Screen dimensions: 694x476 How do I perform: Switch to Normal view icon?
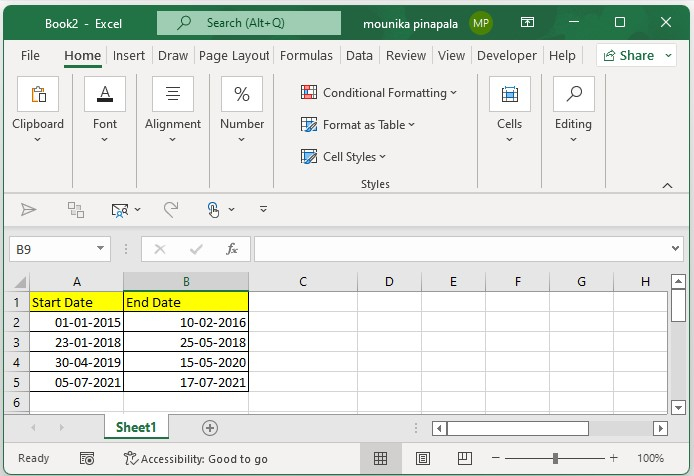(381, 458)
